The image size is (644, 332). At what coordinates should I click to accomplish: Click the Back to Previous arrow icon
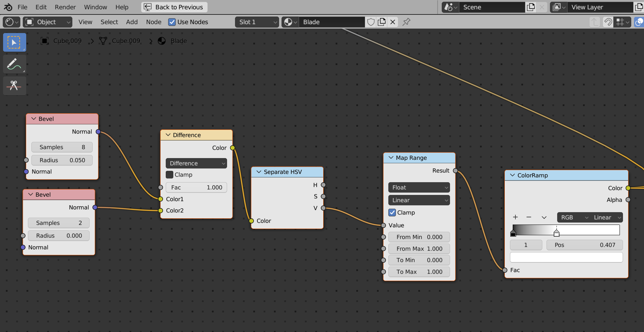coord(147,7)
